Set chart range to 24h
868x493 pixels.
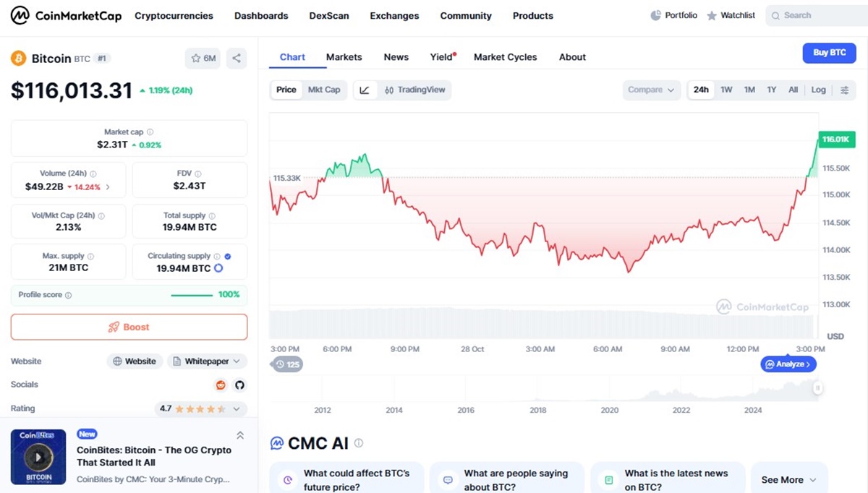pos(701,90)
